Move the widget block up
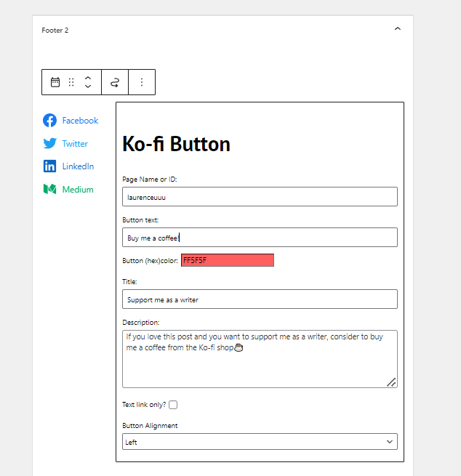 click(x=88, y=77)
